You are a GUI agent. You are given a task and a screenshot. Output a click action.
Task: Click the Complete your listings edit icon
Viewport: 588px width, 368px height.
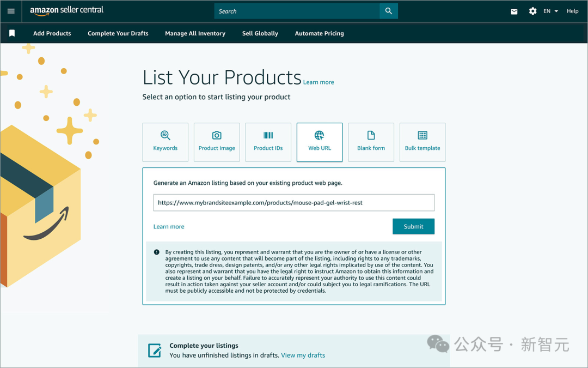[155, 351]
